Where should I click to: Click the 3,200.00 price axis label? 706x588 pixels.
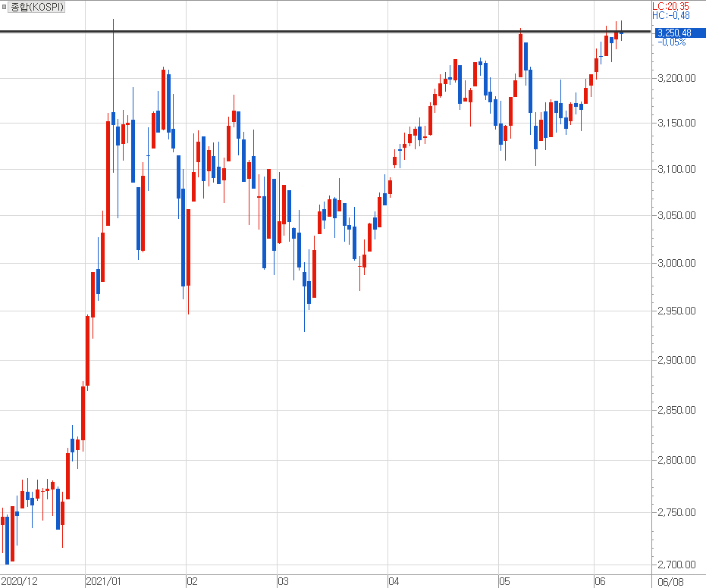676,78
